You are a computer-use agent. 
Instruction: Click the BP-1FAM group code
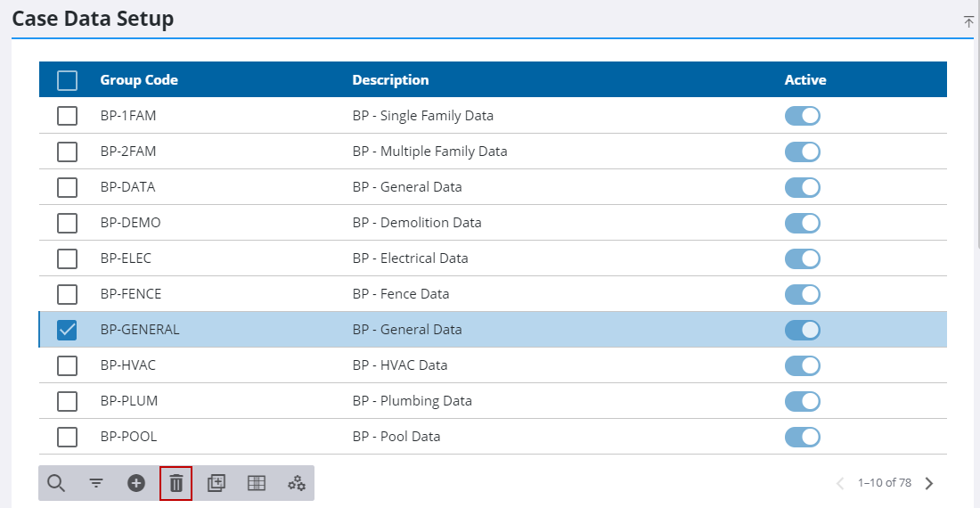pyautogui.click(x=128, y=116)
